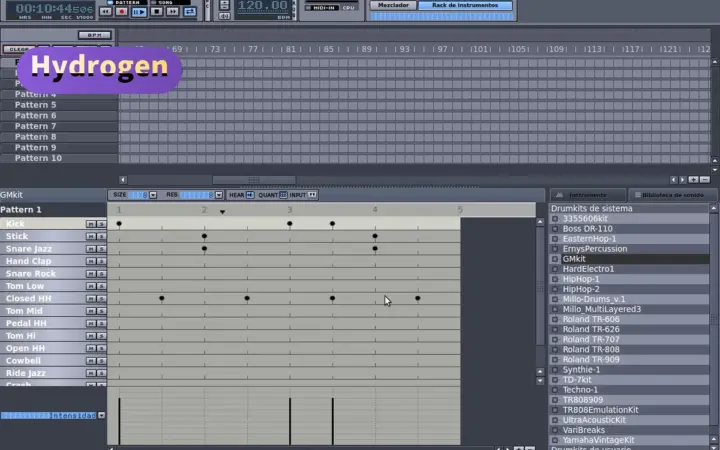720x450 pixels.
Task: Mute the Cowbell instrument
Action: tap(91, 360)
